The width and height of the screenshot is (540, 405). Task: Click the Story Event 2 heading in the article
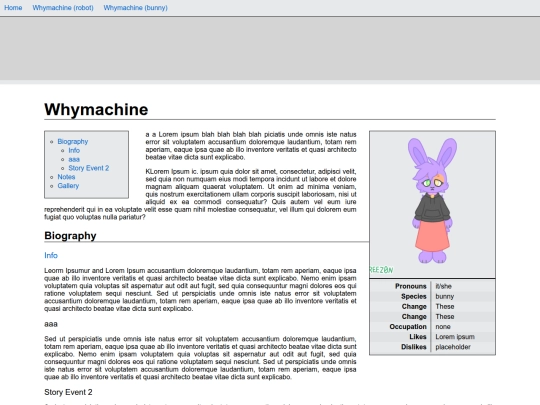[68, 392]
